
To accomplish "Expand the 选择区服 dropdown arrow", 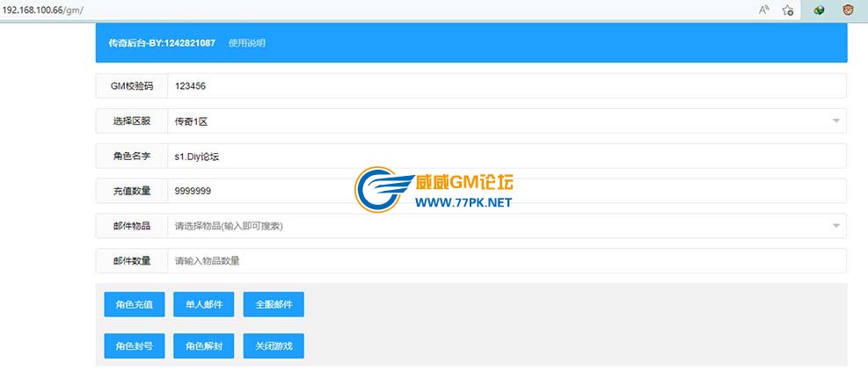I will pos(835,120).
